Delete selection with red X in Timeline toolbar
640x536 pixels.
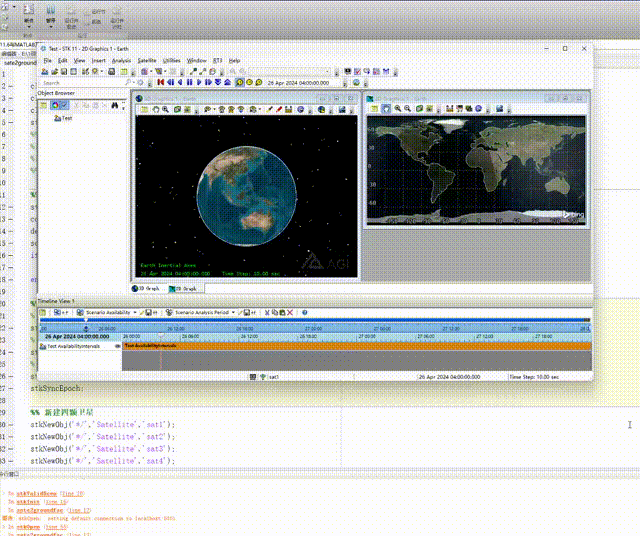[x=290, y=313]
